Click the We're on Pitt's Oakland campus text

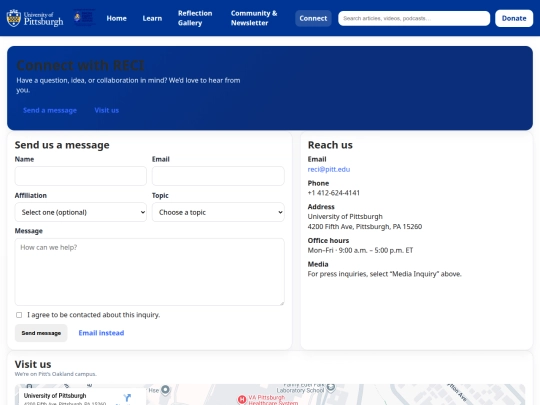[x=55, y=374]
